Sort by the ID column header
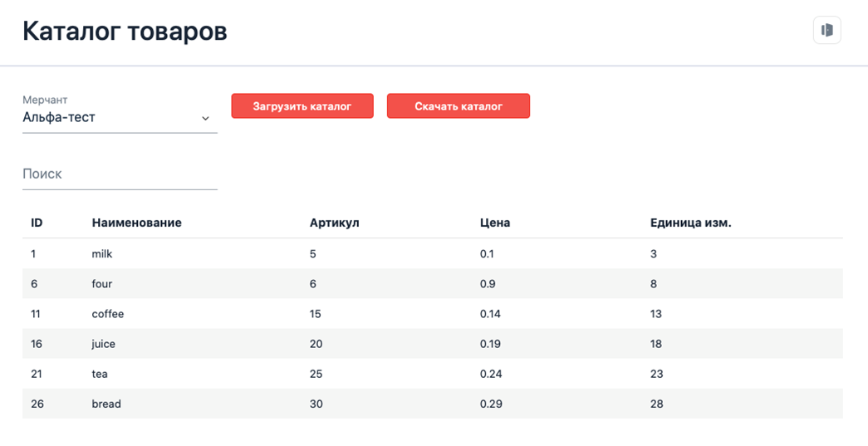Image resolution: width=868 pixels, height=446 pixels. tap(37, 223)
